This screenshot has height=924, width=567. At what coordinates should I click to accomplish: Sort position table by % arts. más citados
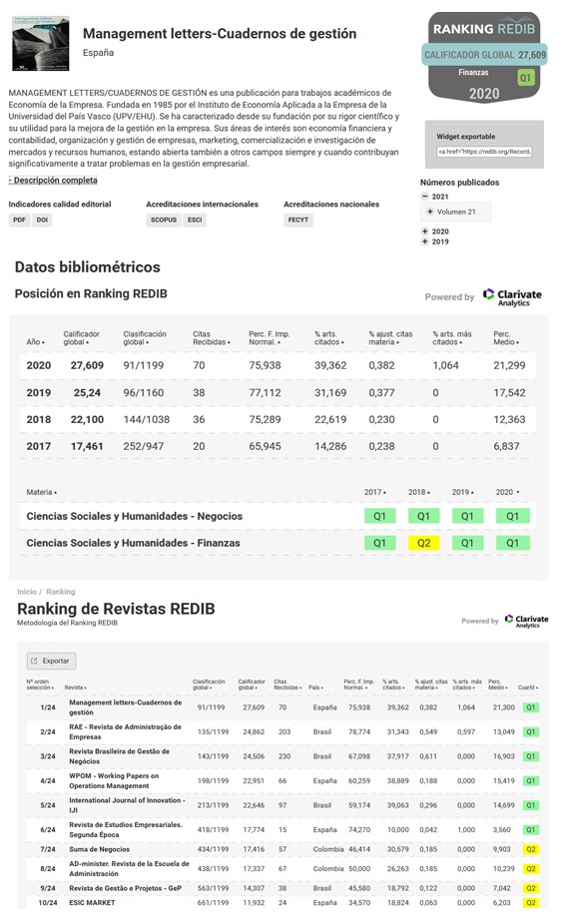pyautogui.click(x=452, y=337)
